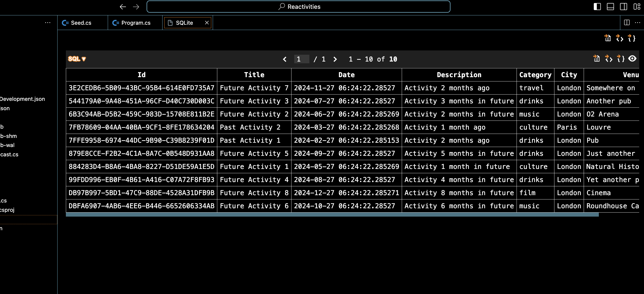
Task: Switch to the Seed.cs tab
Action: click(x=81, y=23)
